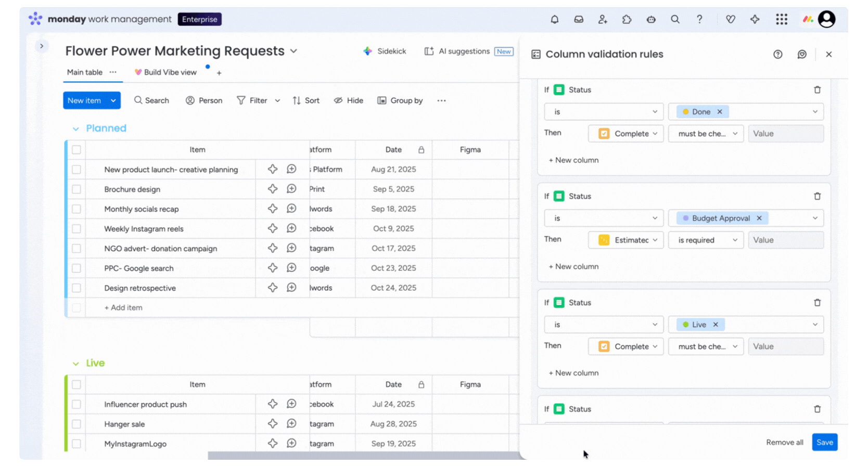The image size is (868, 466).
Task: Click the invite members icon
Action: click(x=603, y=19)
